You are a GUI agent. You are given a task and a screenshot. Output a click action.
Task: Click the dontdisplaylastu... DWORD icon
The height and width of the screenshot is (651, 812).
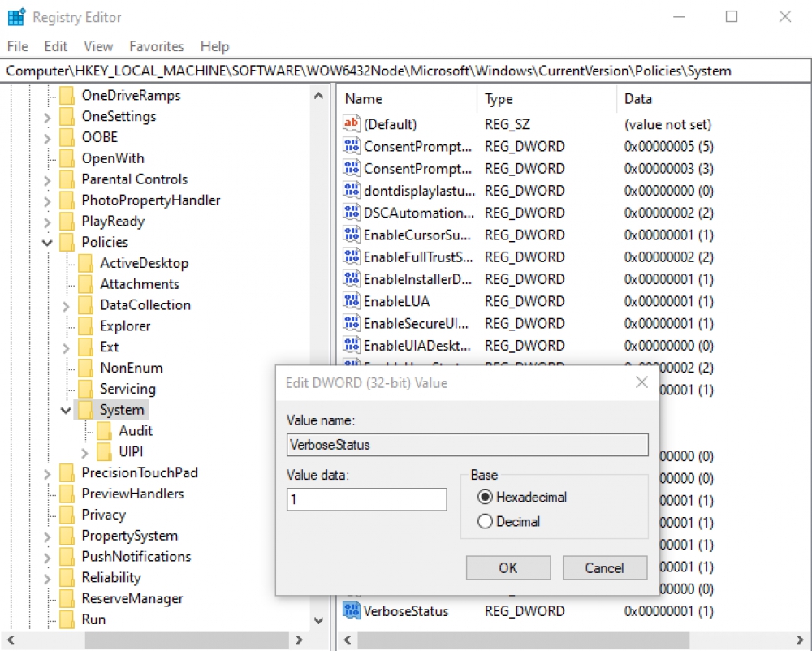[x=351, y=191]
